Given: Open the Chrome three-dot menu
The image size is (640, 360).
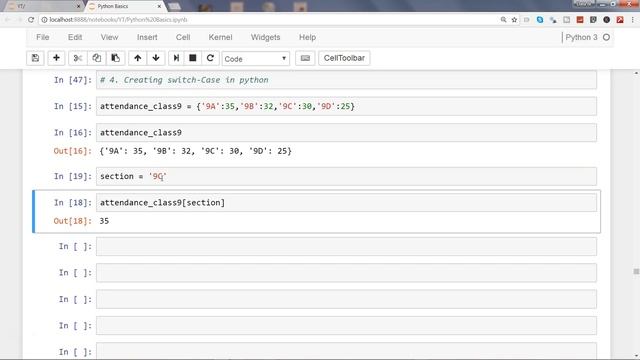Looking at the screenshot, I should click(633, 20).
